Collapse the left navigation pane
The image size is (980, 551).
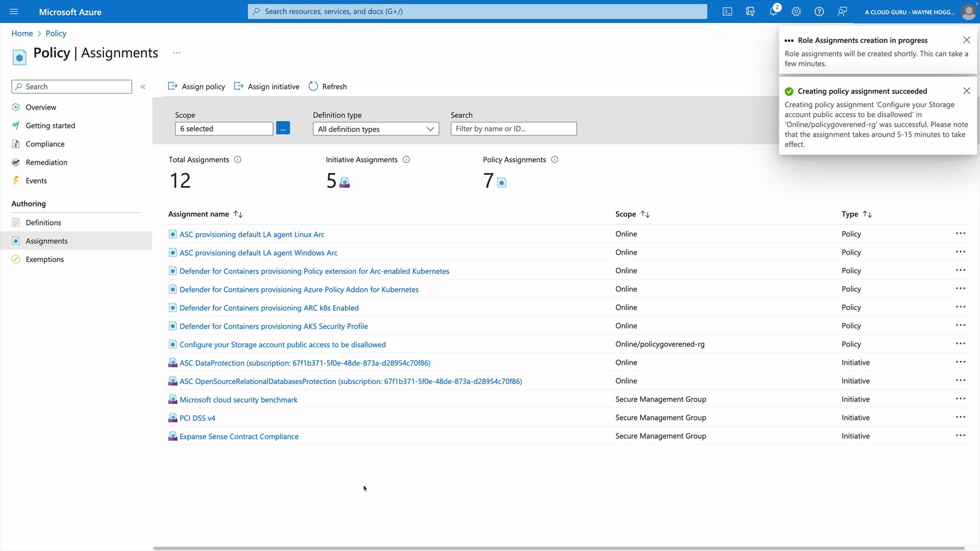pos(143,87)
